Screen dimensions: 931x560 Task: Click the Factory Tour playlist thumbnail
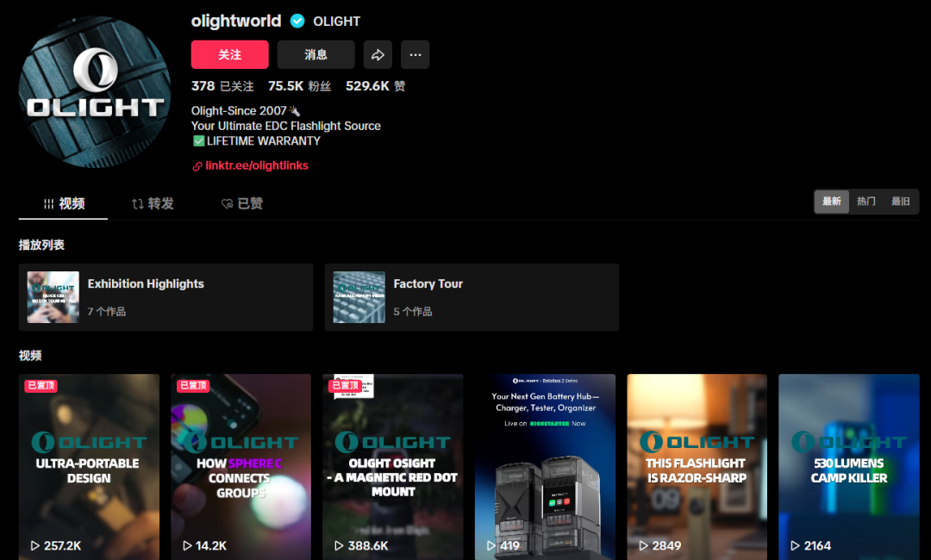click(359, 297)
